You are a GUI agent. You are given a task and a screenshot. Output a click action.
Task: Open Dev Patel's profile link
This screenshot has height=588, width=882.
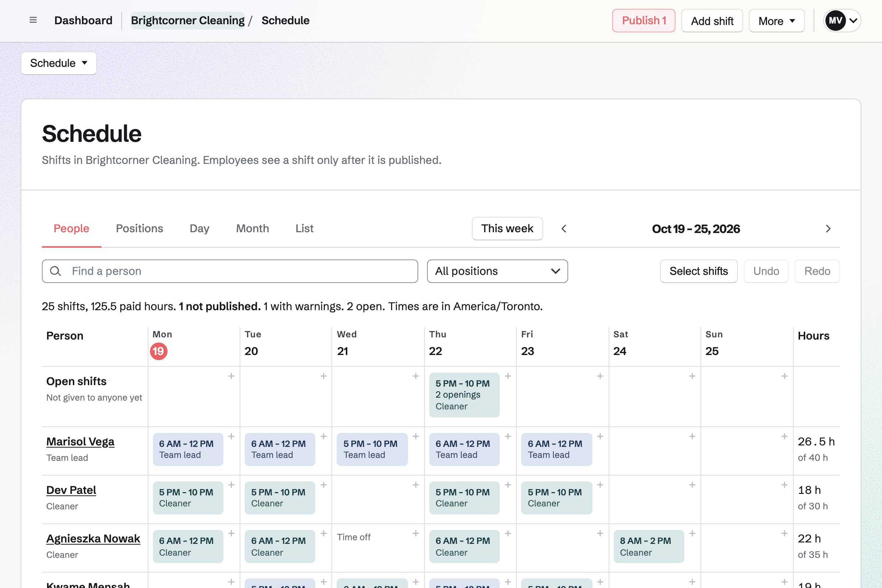pyautogui.click(x=71, y=490)
